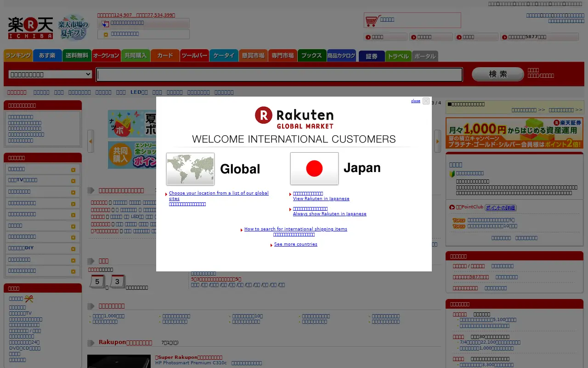Go to the 共同購入 tab
588x368 pixels.
pyautogui.click(x=136, y=56)
